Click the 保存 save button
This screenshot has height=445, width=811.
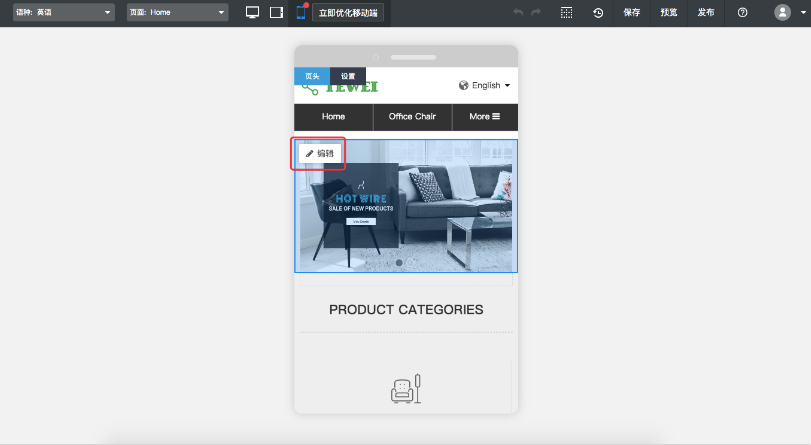coord(632,13)
